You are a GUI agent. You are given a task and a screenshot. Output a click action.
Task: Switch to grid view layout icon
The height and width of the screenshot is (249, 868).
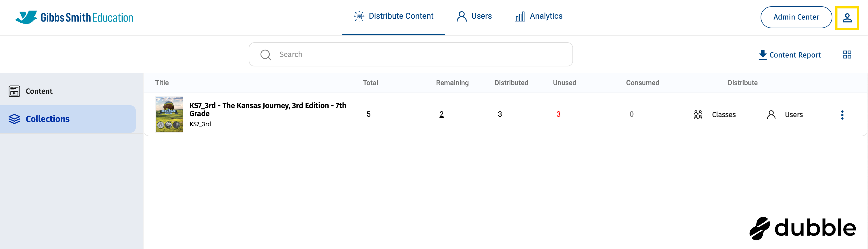[847, 55]
